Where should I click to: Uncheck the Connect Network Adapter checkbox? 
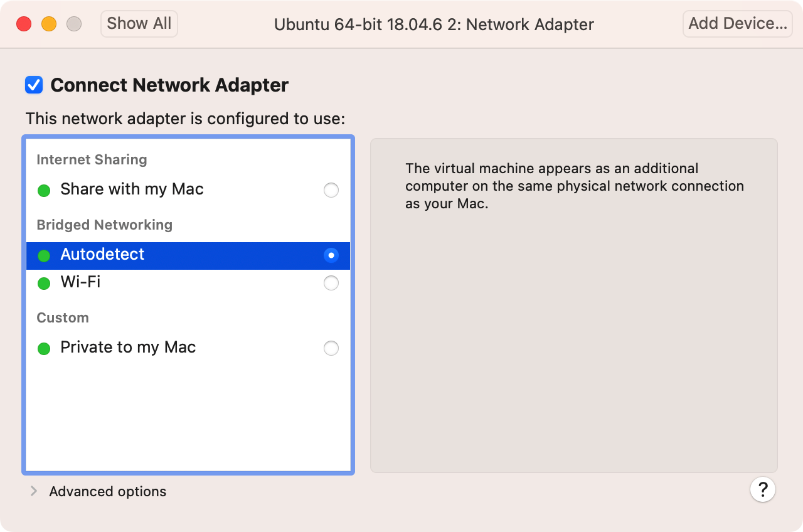coord(34,85)
